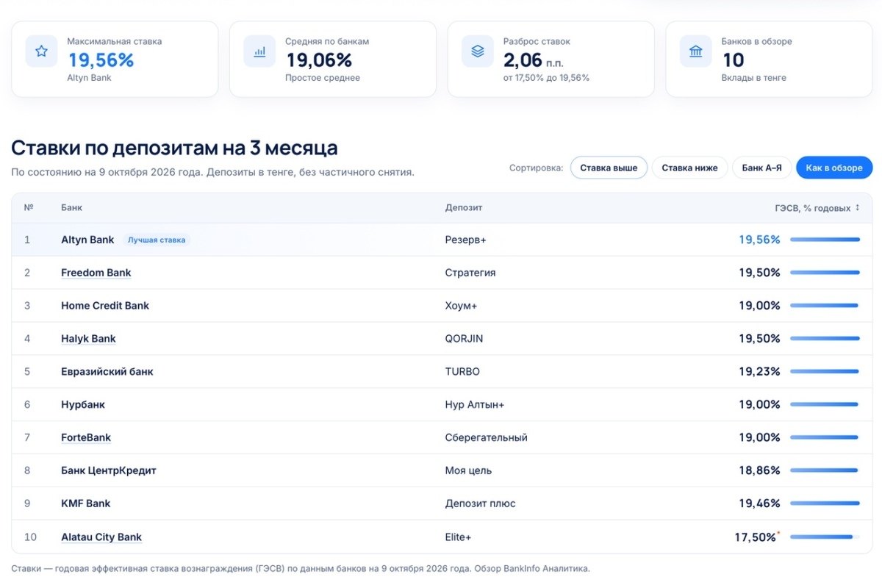Click the Банк ЦентрКредит row name
882x588 pixels.
click(109, 470)
